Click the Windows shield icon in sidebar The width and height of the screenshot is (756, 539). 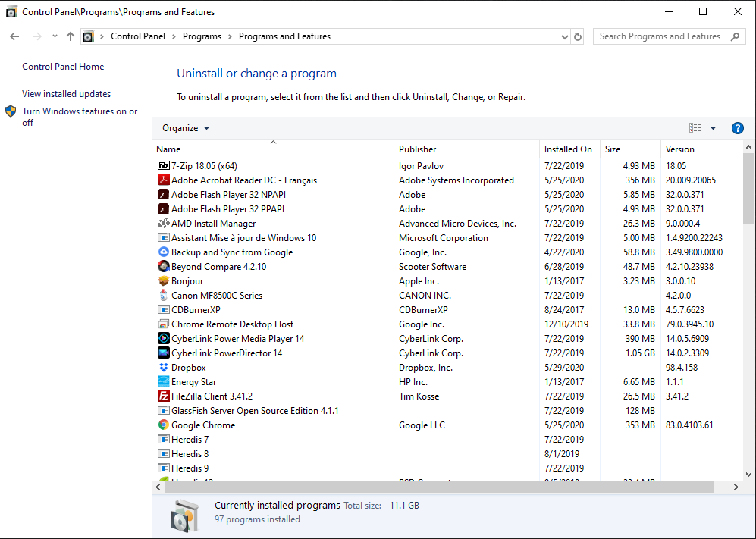[11, 112]
